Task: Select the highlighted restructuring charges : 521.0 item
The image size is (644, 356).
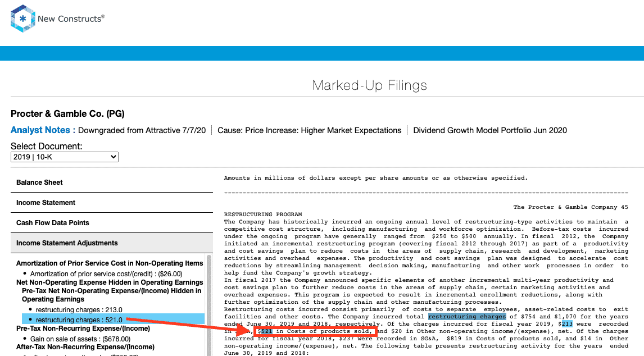Action: pos(114,320)
